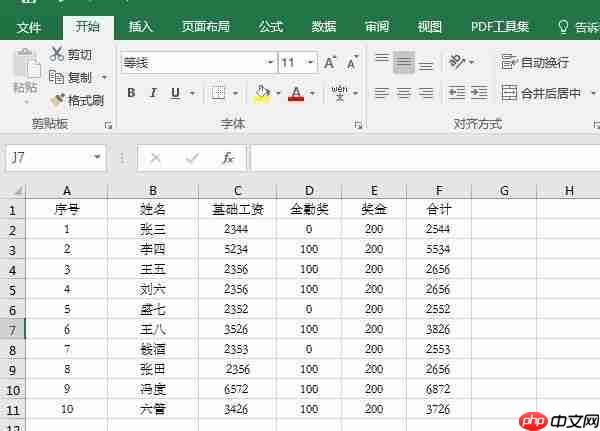Click the phonetic guide wén icon
The height and width of the screenshot is (431, 600).
pyautogui.click(x=339, y=93)
